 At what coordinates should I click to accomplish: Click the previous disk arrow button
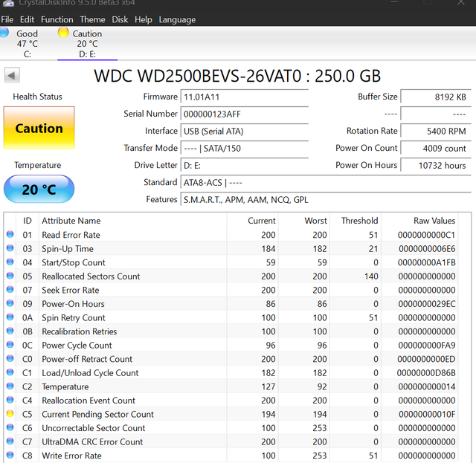[12, 75]
